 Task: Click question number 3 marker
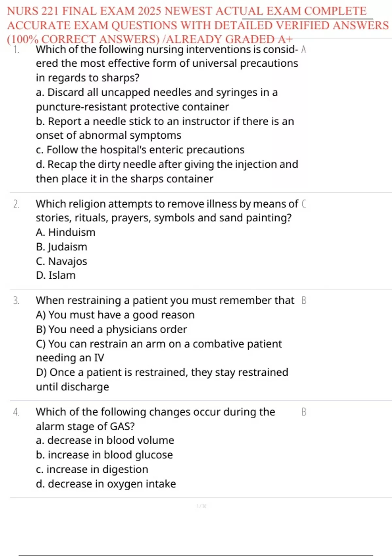(x=16, y=300)
